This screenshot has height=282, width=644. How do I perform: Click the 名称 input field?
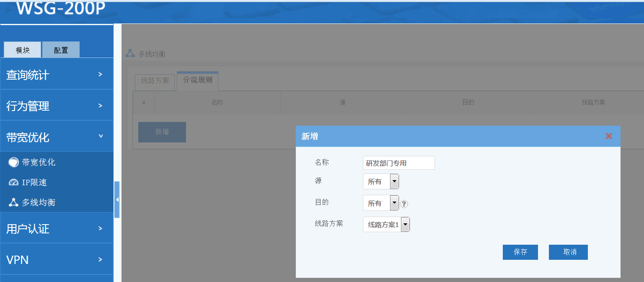[398, 163]
